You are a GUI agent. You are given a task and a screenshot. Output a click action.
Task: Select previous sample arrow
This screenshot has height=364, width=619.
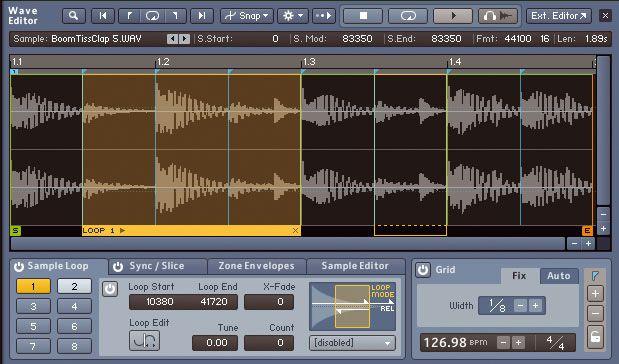(172, 39)
